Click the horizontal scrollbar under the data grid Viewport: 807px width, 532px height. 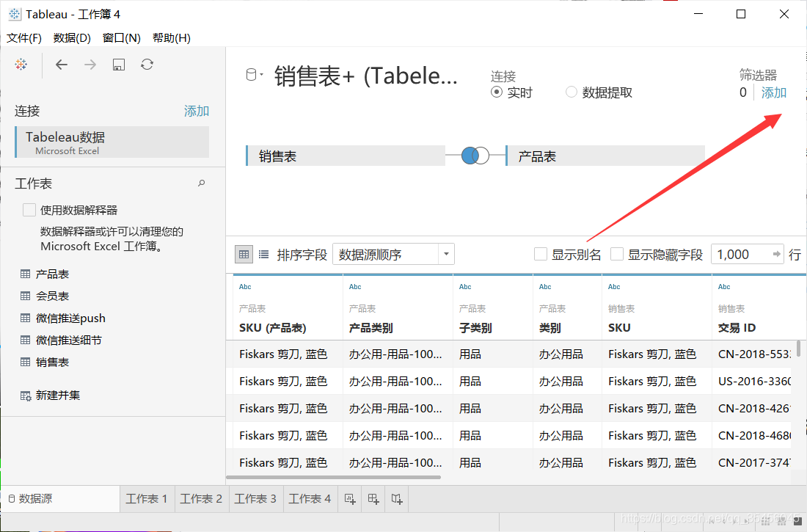click(x=334, y=478)
